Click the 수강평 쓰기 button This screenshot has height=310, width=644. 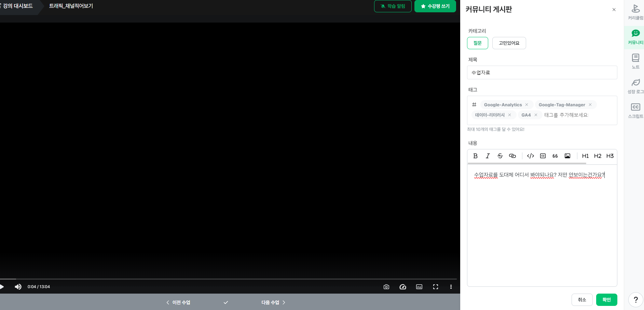click(x=435, y=6)
